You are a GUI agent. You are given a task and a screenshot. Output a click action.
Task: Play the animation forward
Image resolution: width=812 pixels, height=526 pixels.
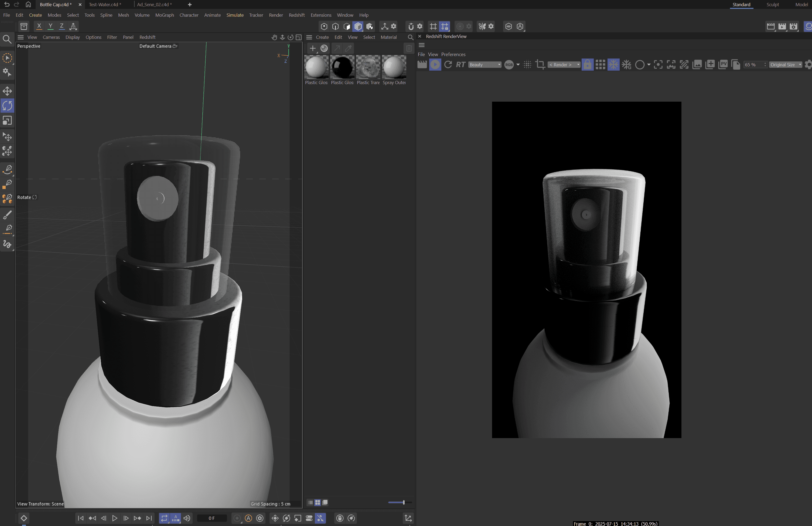(115, 518)
